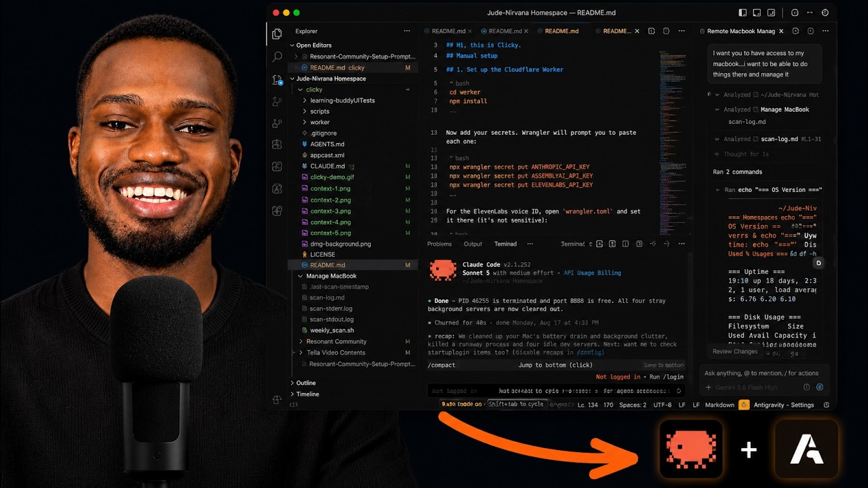Click the weekly_scan.sh file icon
Image resolution: width=868 pixels, height=488 pixels.
(x=304, y=330)
